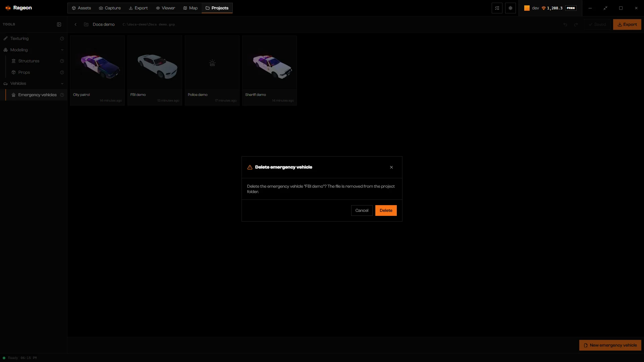The width and height of the screenshot is (644, 362).
Task: Confirm deletion with the orange Delete button
Action: point(386,210)
